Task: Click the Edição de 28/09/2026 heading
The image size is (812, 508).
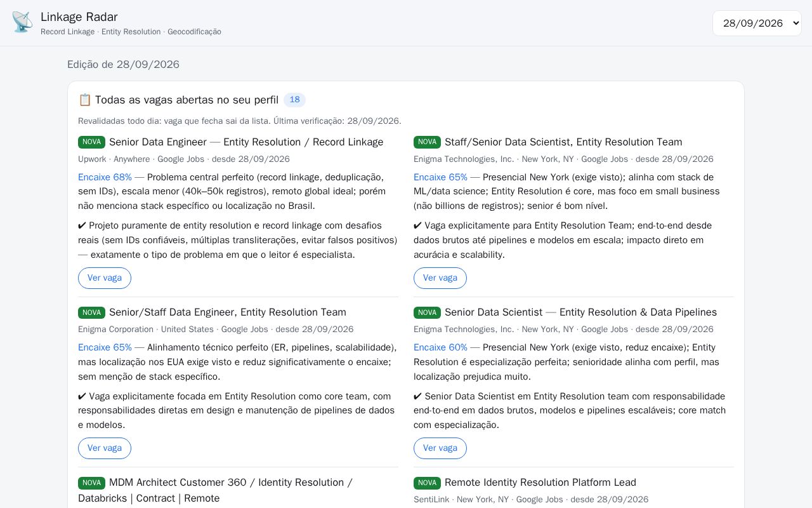Action: (x=123, y=64)
